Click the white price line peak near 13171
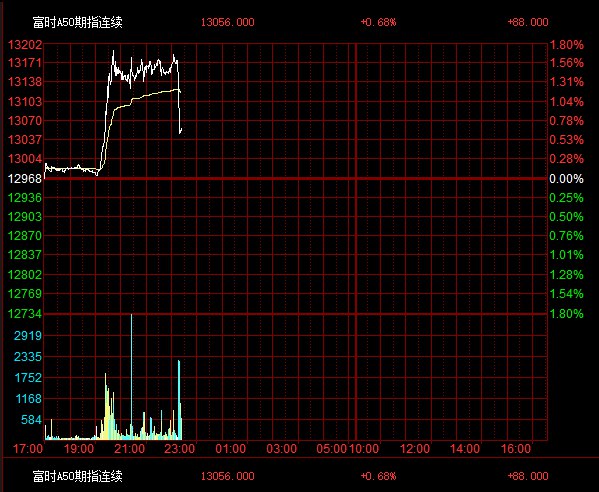This screenshot has height=492, width=599. pyautogui.click(x=113, y=51)
